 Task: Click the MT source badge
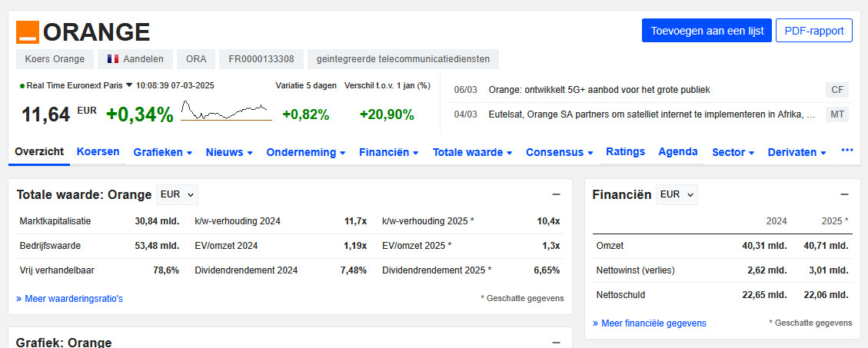tap(836, 114)
